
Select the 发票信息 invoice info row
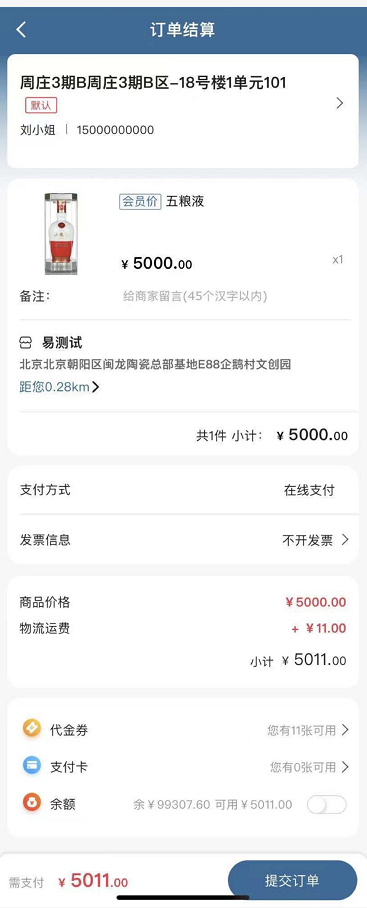[x=183, y=540]
